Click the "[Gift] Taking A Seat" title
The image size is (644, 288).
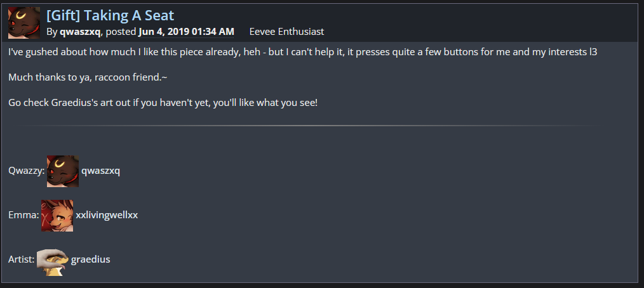click(x=110, y=15)
